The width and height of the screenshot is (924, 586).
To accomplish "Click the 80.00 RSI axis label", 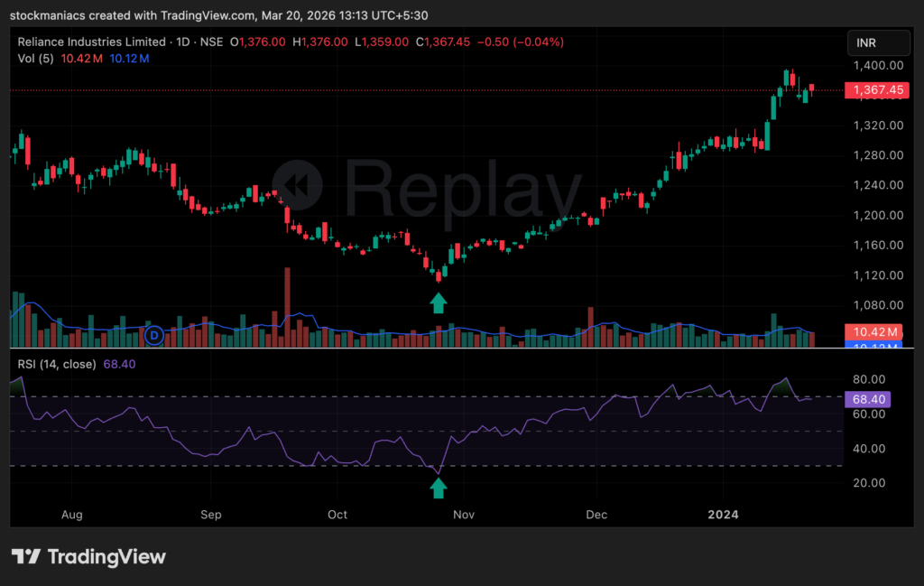I will tap(869, 379).
